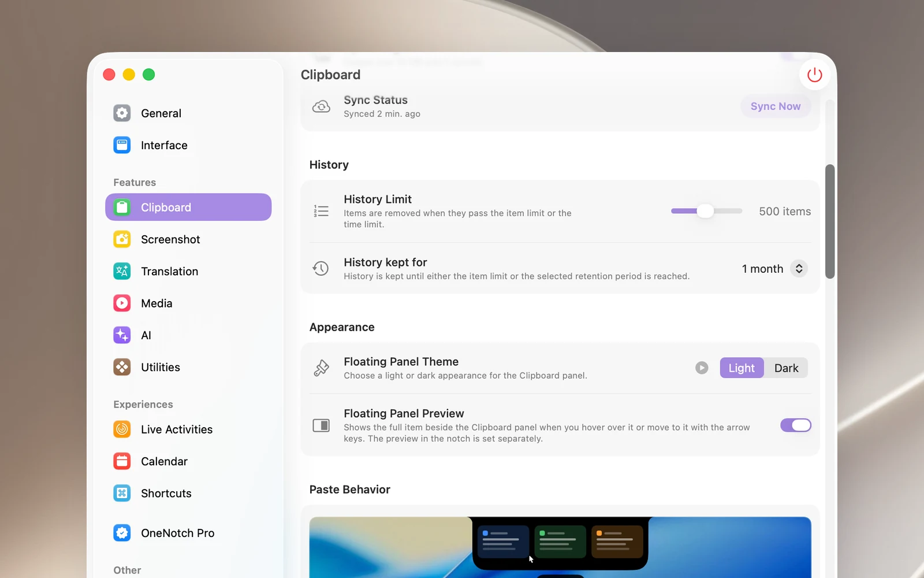This screenshot has width=924, height=578.
Task: Open the Utilities section
Action: coord(188,367)
